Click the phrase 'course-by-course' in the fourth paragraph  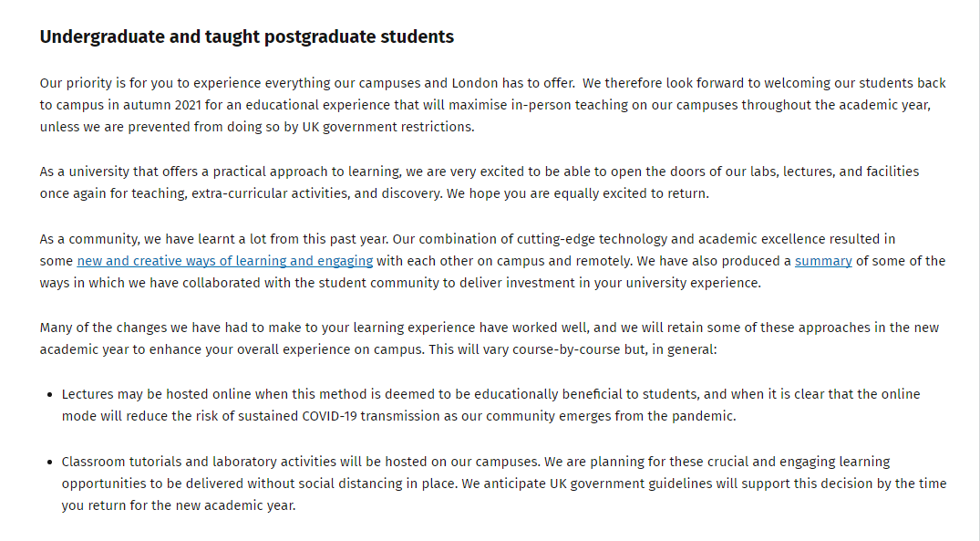(x=566, y=349)
